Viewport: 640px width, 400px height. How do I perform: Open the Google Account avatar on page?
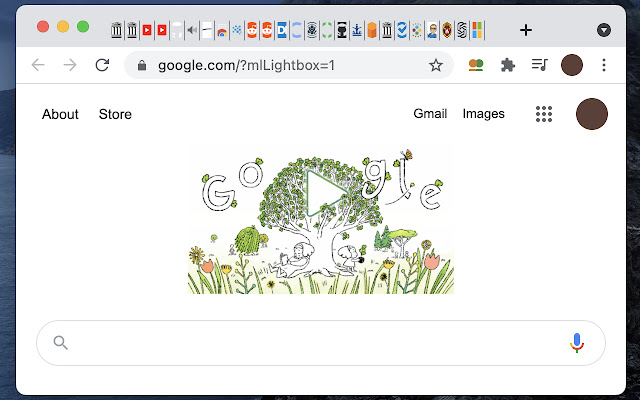point(592,114)
